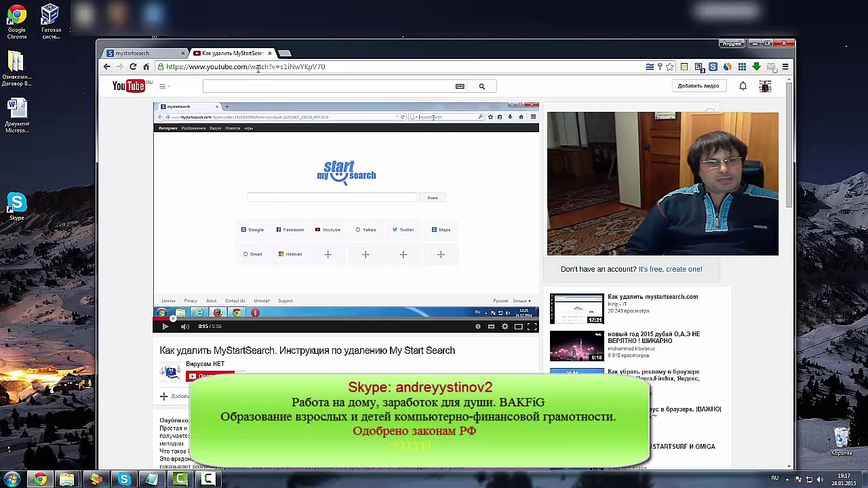The image size is (868, 488).
Task: Seek using the video progress bar
Action: pyautogui.click(x=346, y=318)
